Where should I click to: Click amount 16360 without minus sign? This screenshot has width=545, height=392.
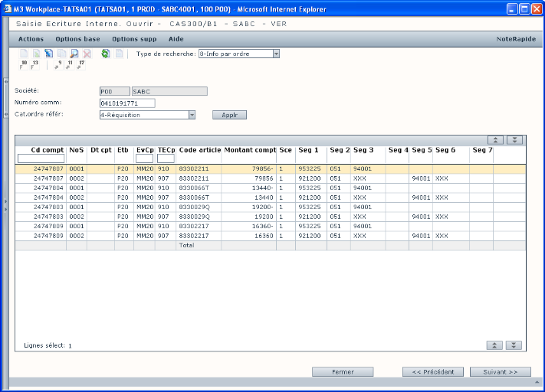pyautogui.click(x=264, y=236)
